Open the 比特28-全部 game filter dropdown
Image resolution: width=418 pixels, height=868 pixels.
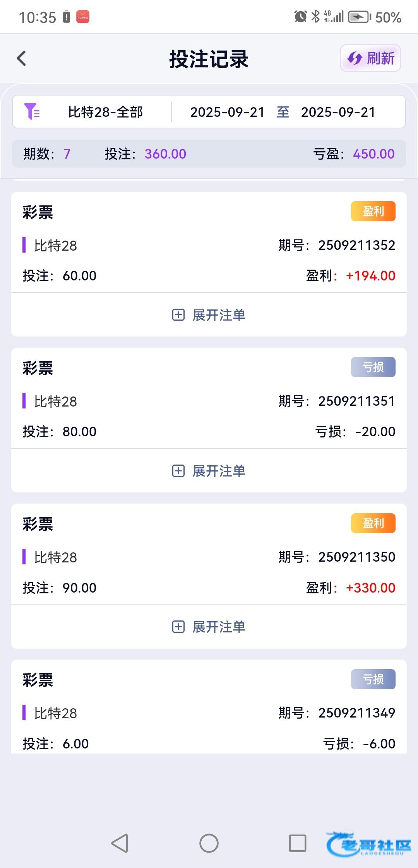[x=105, y=112]
